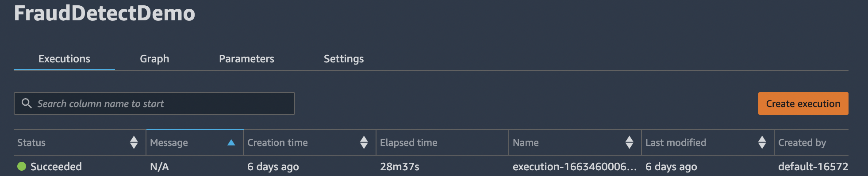The height and width of the screenshot is (176, 868).
Task: Open the Executions tab
Action: coord(64,59)
